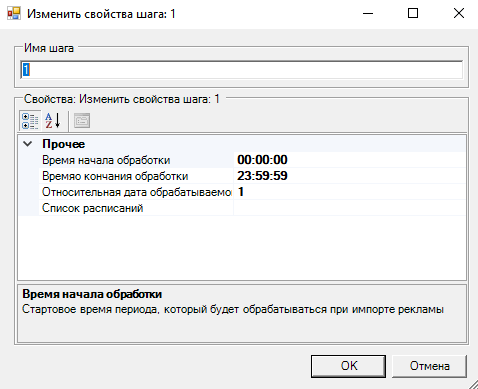Click the application icon in title bar

click(14, 13)
